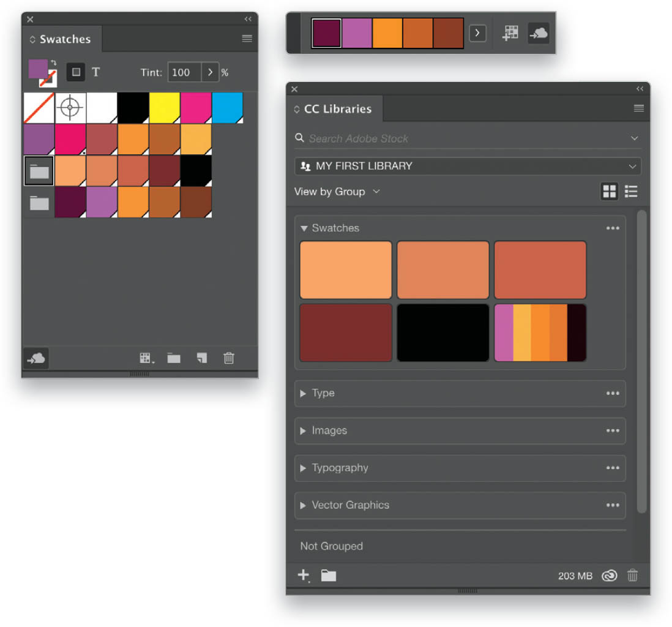
Task: Collapse the Swatches panel with double arrows
Action: [x=248, y=19]
